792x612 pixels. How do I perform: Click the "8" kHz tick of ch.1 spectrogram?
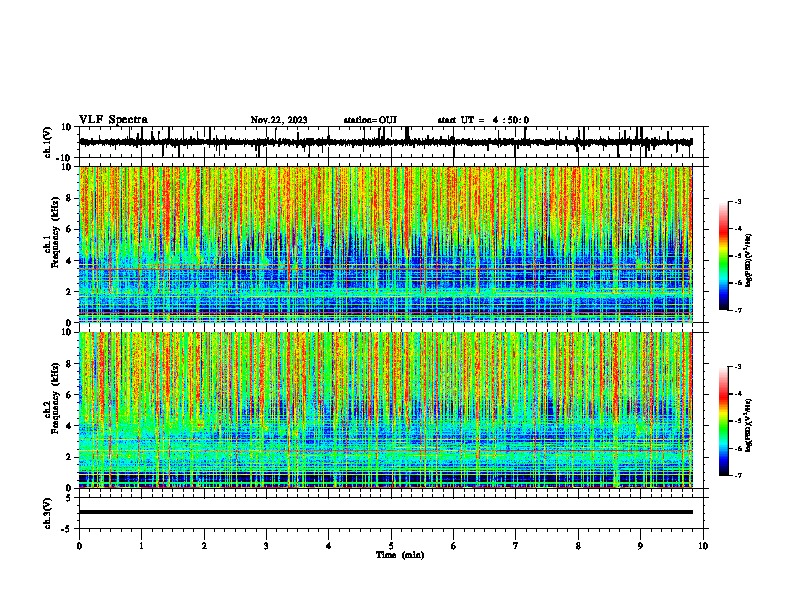point(69,198)
